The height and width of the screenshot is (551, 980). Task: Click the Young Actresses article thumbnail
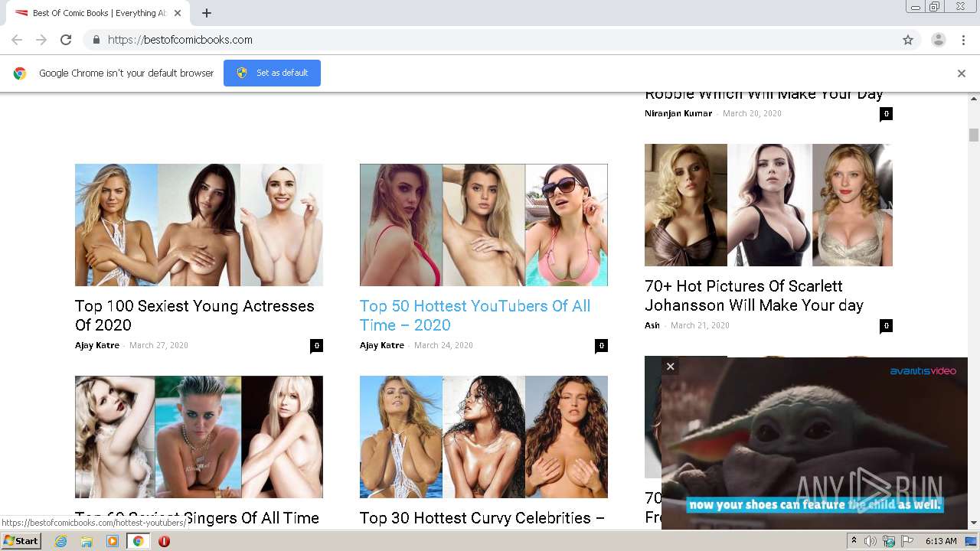click(x=199, y=225)
